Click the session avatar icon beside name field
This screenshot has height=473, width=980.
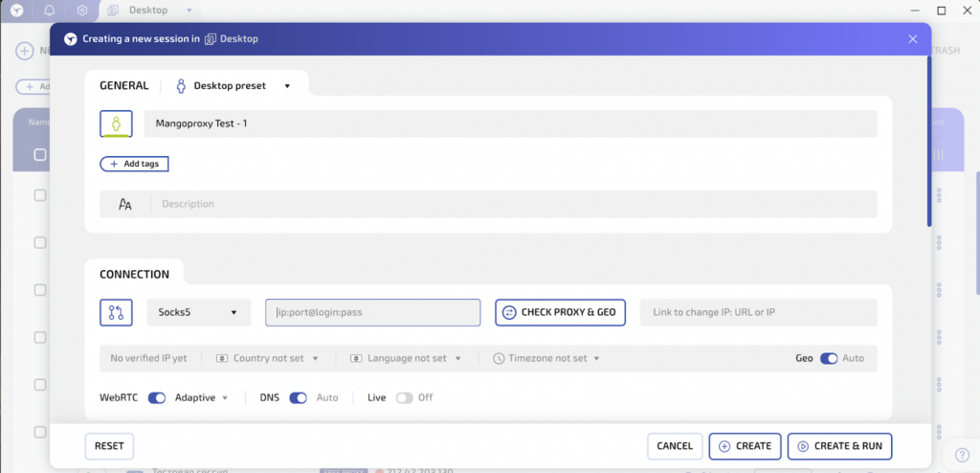coord(116,124)
